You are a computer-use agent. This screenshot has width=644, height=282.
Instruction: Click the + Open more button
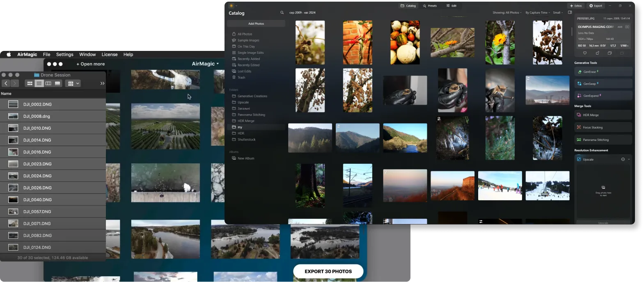tap(91, 64)
